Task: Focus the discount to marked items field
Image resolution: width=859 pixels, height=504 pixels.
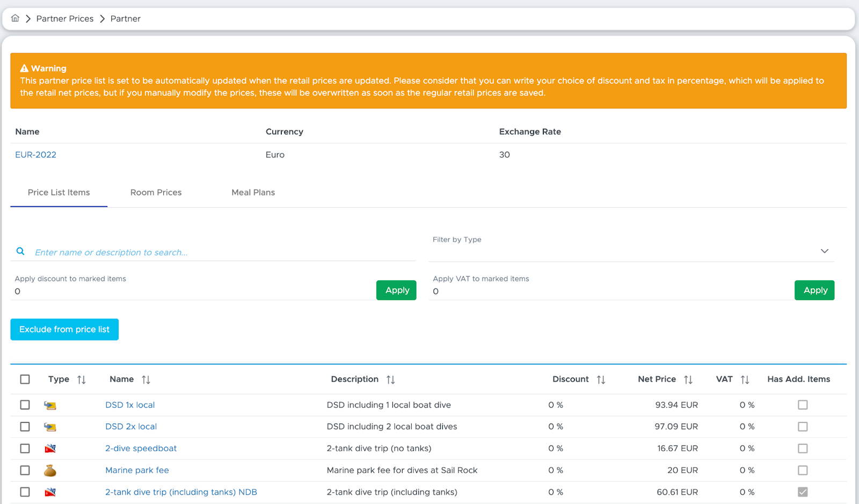Action: click(192, 291)
